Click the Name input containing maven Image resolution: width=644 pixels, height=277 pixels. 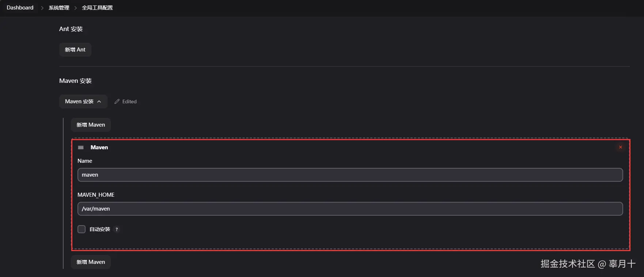click(350, 175)
